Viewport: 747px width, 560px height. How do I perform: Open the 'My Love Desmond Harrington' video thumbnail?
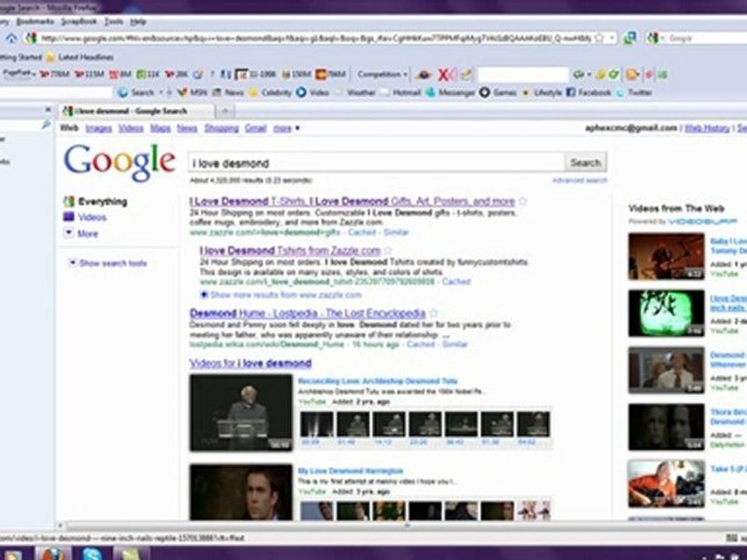(241, 492)
